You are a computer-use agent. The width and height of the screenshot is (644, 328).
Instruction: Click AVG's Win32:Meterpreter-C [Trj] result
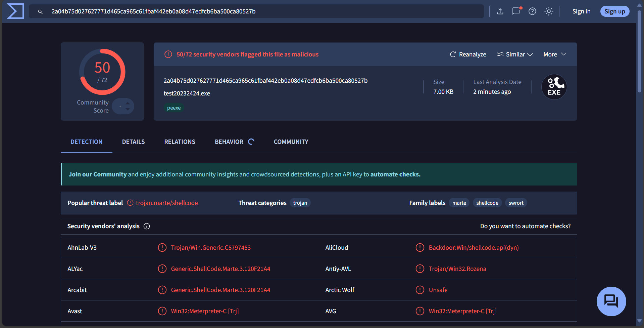click(463, 311)
